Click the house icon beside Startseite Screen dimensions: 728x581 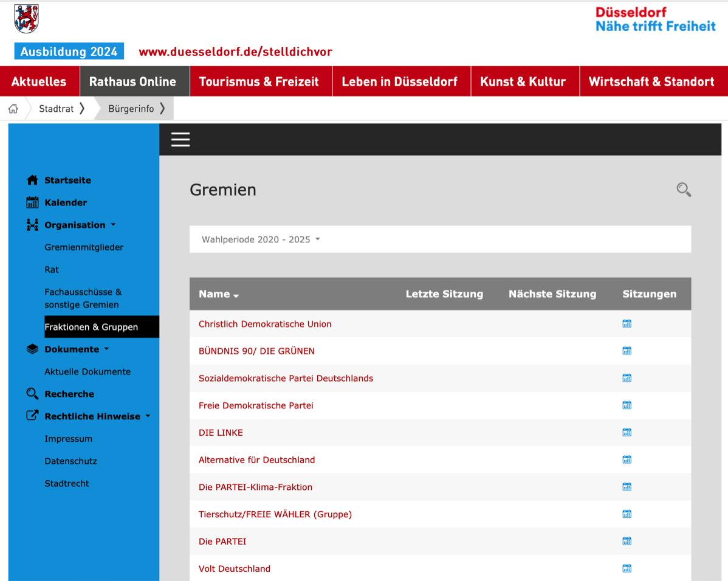[32, 180]
